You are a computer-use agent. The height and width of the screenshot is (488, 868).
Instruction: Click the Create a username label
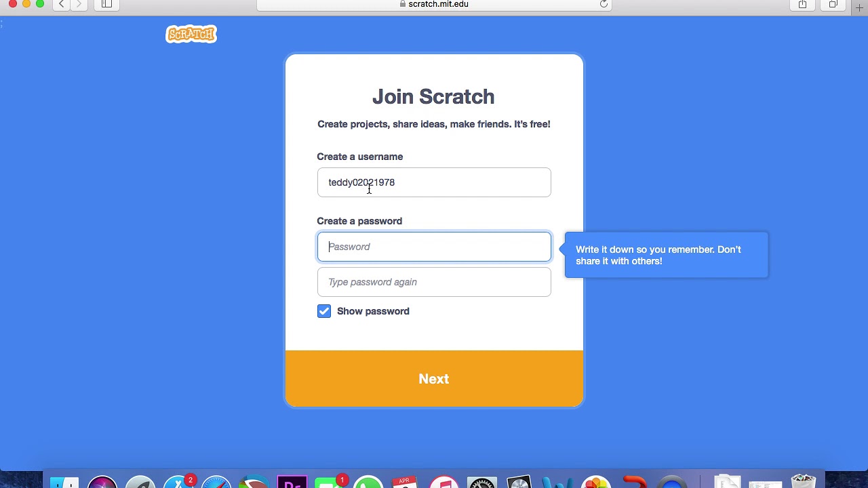click(x=359, y=157)
